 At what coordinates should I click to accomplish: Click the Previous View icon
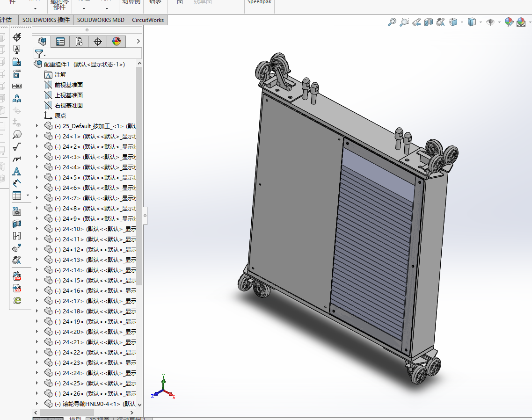click(x=416, y=22)
